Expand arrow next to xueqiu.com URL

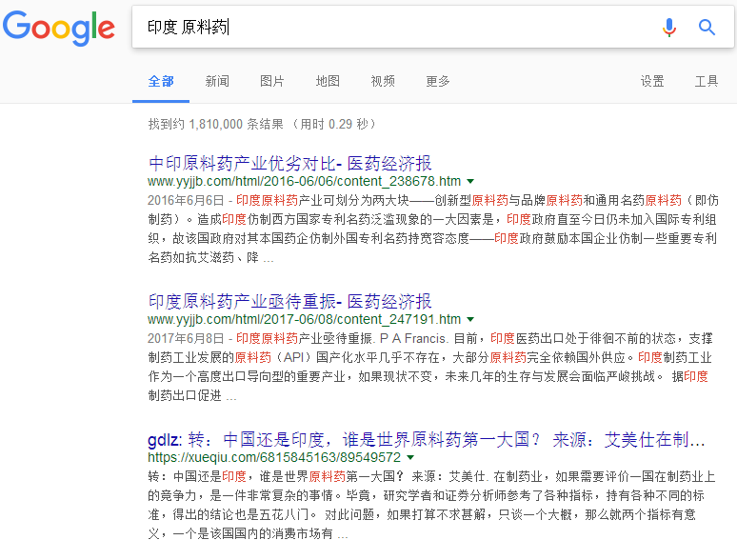[x=410, y=459]
